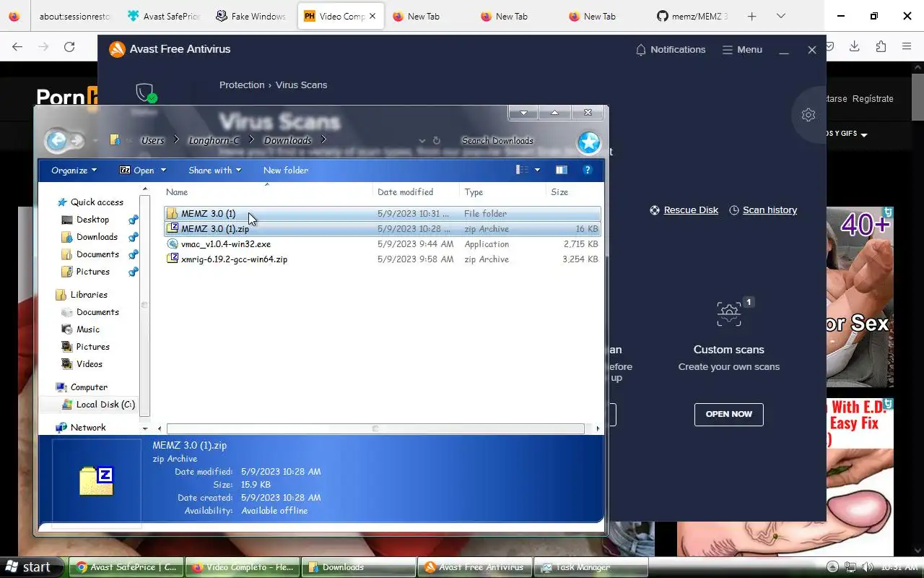Expand the Open button dropdown arrow
This screenshot has height=578, width=924.
click(163, 171)
